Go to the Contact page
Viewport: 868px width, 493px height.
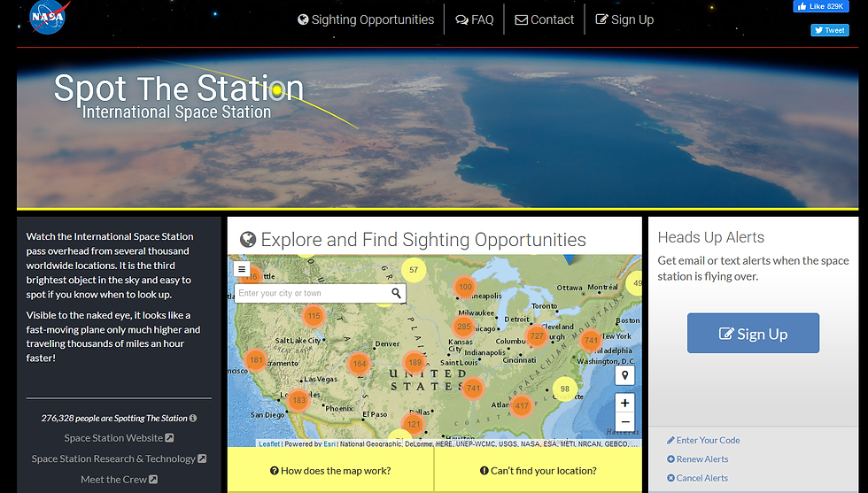tap(544, 20)
